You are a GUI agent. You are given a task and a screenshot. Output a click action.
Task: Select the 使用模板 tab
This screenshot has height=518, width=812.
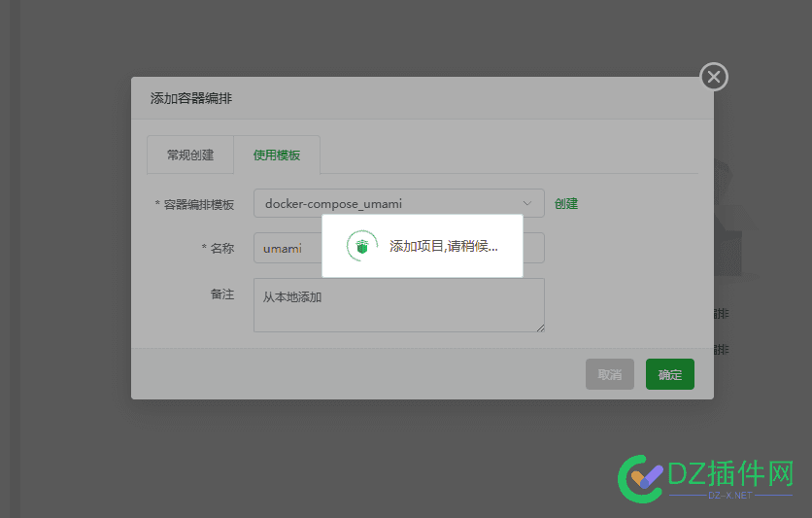[x=277, y=155]
